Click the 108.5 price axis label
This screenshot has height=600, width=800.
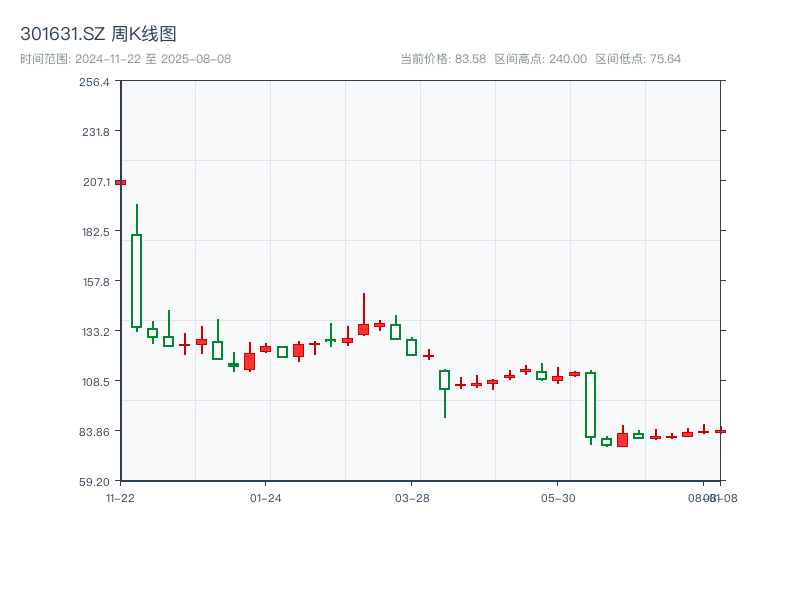coord(96,382)
